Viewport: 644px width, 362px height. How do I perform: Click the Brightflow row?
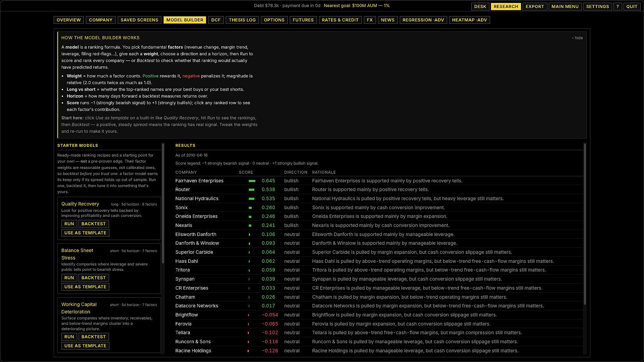(379, 315)
